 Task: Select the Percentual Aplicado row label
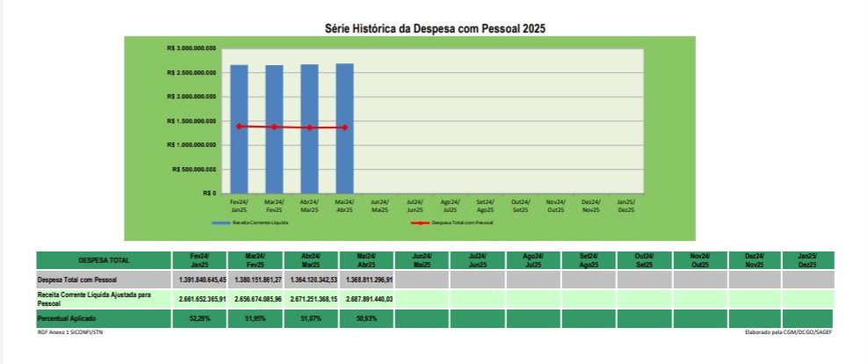click(104, 317)
